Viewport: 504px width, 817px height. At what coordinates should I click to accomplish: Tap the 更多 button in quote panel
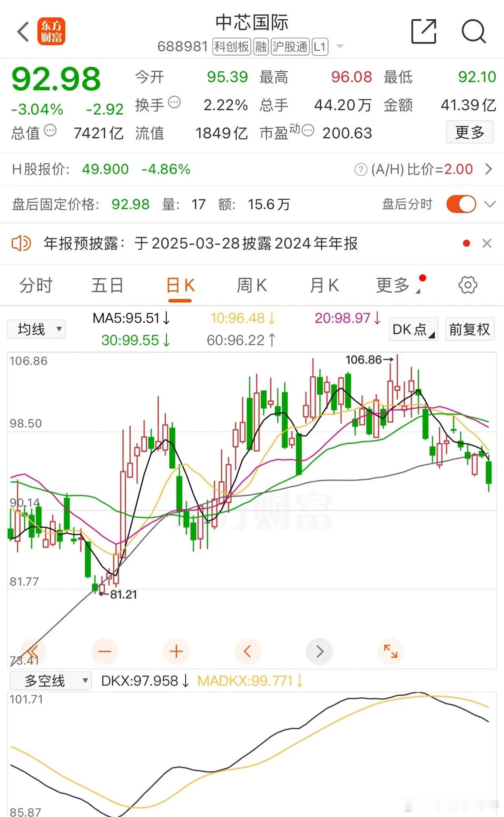pyautogui.click(x=470, y=132)
